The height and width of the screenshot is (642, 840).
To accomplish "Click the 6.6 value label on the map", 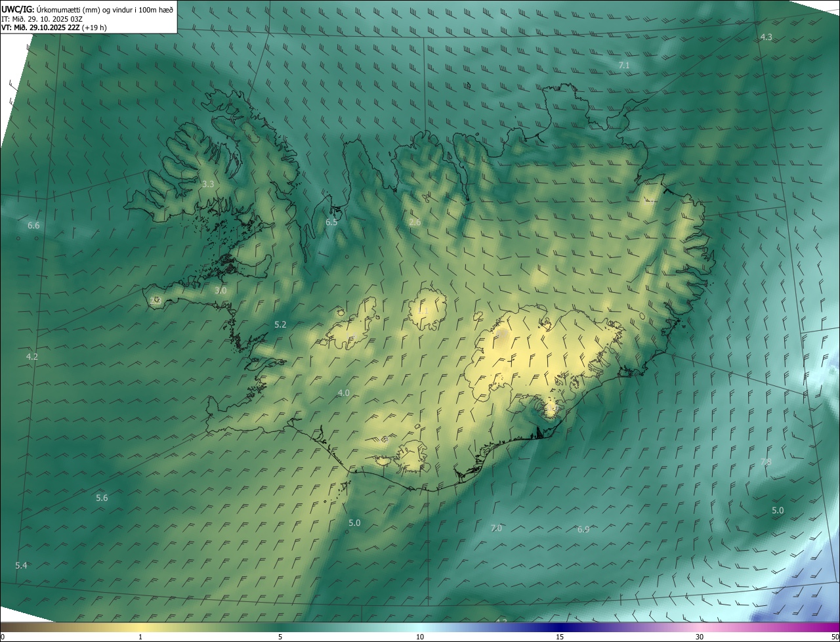I will click(x=33, y=226).
